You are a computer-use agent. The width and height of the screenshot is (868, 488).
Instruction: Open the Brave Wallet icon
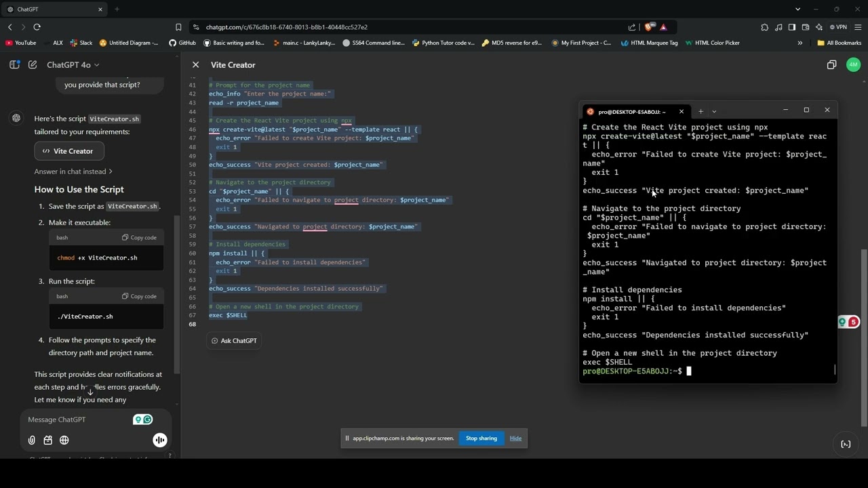[x=806, y=27]
